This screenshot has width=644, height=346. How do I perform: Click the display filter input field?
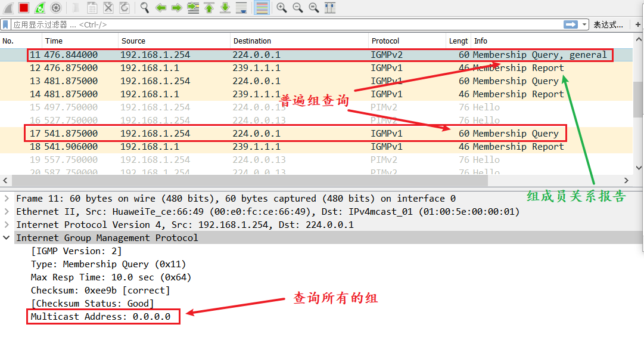click(x=288, y=24)
